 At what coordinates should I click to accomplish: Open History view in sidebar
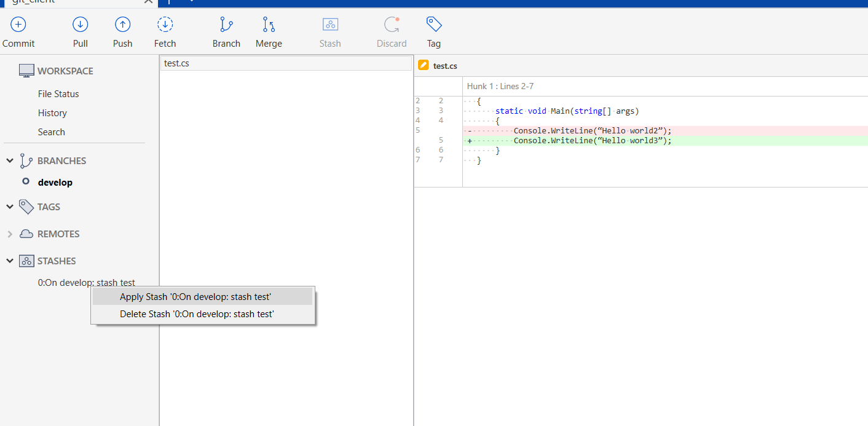coord(52,113)
